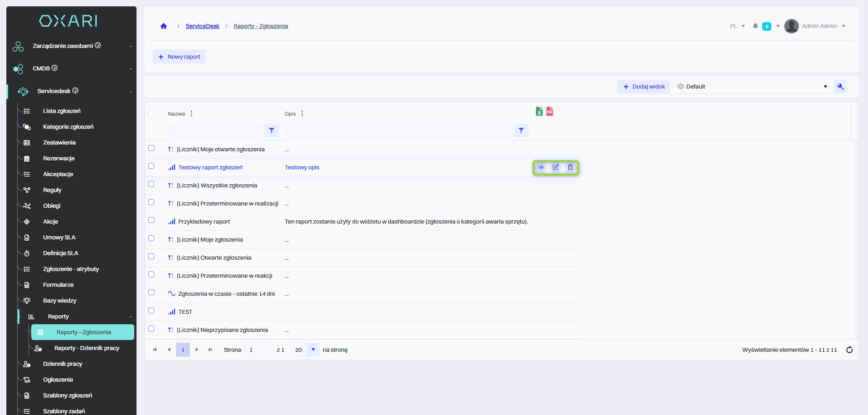
Task: Apply filter on the Nazwa column
Action: (272, 131)
